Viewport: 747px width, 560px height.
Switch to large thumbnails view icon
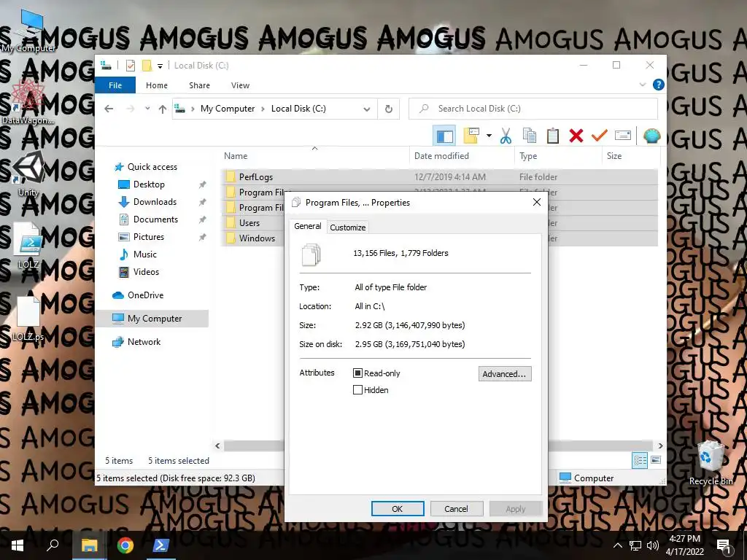(656, 460)
